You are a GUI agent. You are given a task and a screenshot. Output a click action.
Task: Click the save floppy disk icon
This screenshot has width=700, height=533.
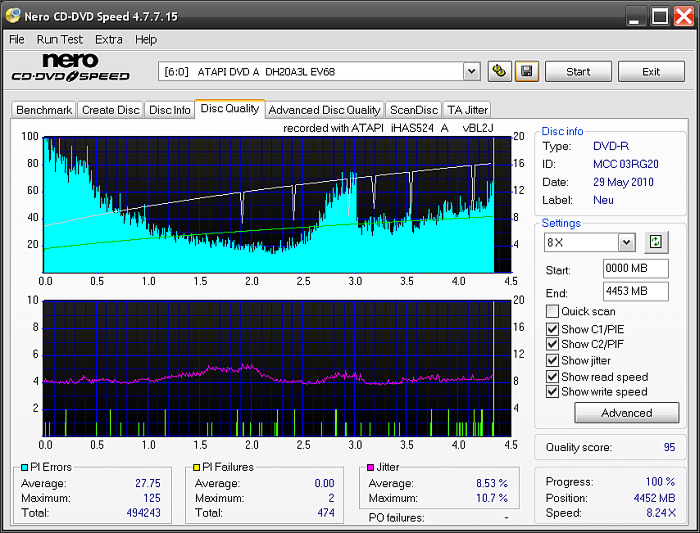(527, 71)
